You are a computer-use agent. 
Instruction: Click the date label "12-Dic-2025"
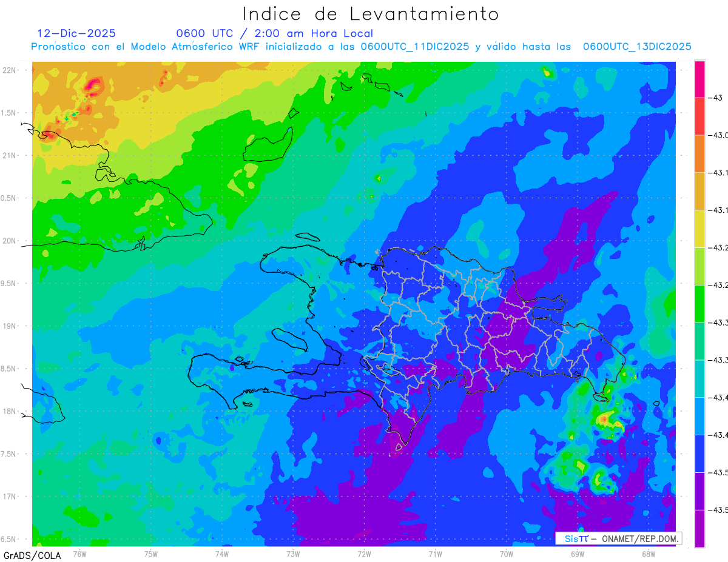click(76, 33)
